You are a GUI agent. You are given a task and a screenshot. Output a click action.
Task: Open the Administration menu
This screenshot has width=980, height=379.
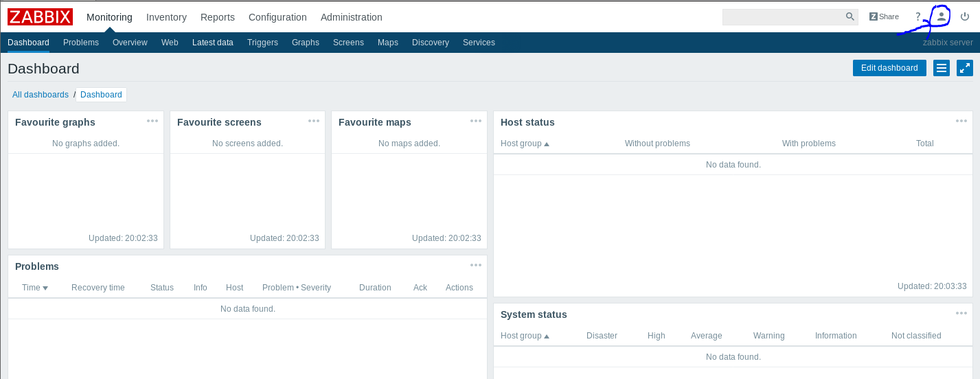pos(352,17)
